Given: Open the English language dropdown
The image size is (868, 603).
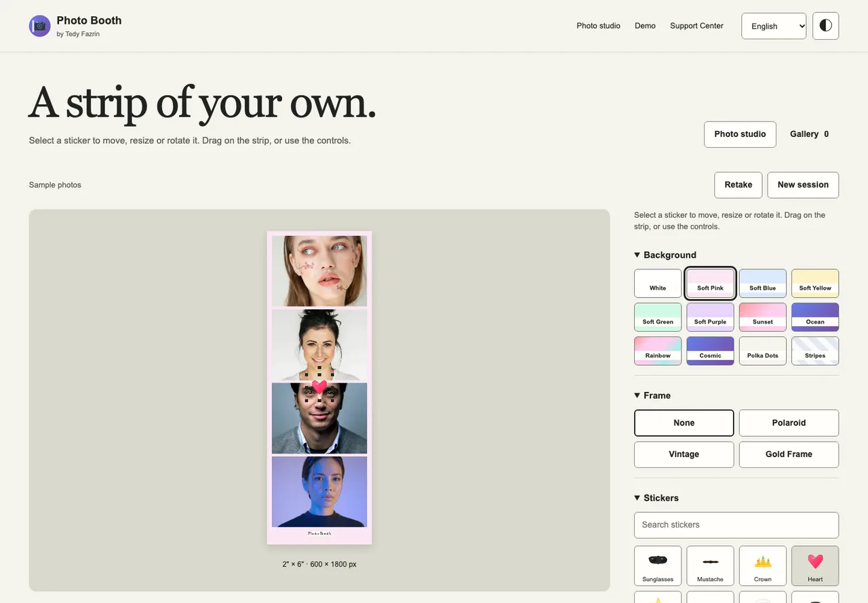Looking at the screenshot, I should pyautogui.click(x=774, y=26).
